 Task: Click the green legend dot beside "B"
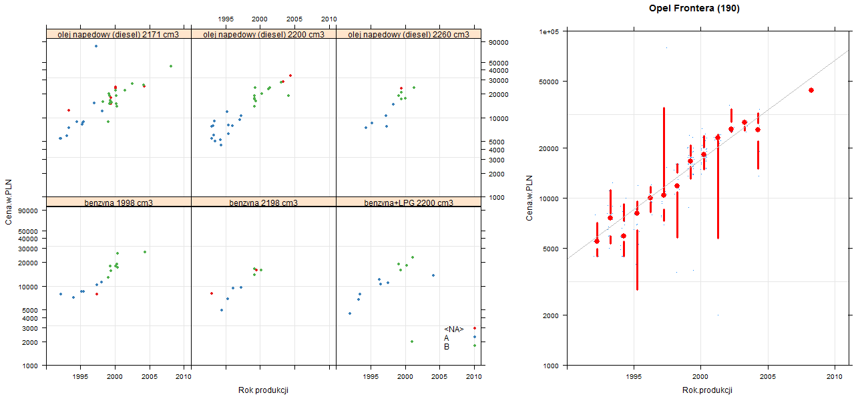pos(475,346)
